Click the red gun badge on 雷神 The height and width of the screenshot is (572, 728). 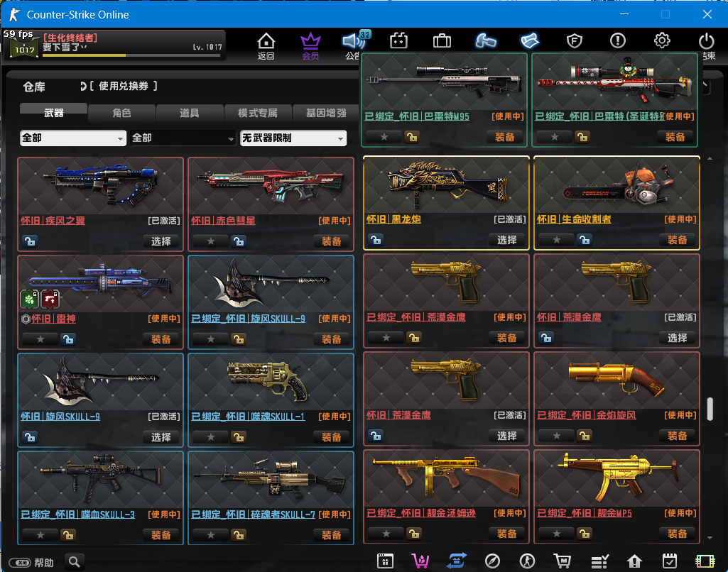[50, 299]
